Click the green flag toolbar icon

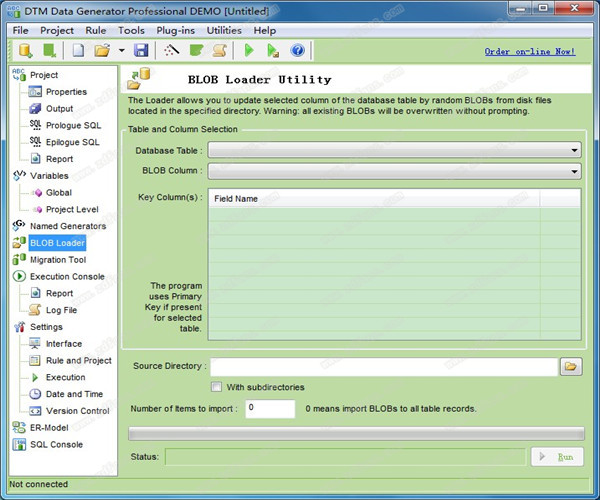click(x=196, y=50)
